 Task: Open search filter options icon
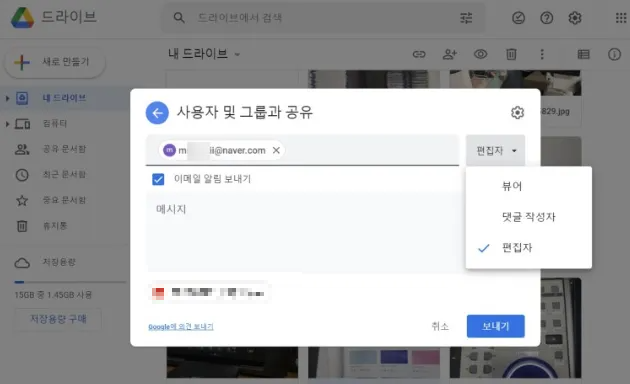click(x=466, y=18)
